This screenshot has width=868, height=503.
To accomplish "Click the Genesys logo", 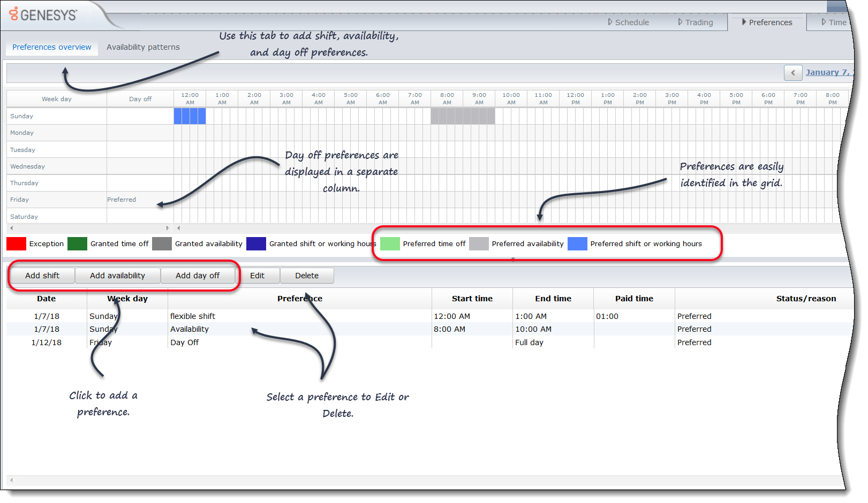I will point(43,14).
